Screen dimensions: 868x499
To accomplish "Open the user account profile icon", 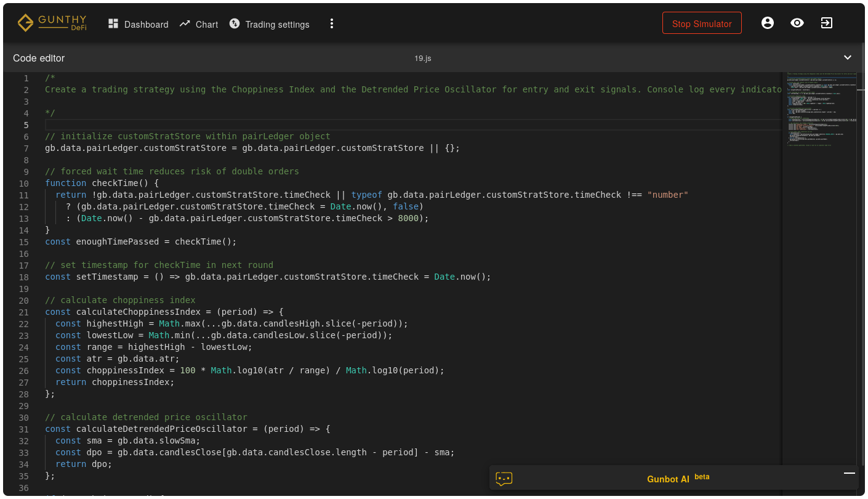I will (x=767, y=23).
